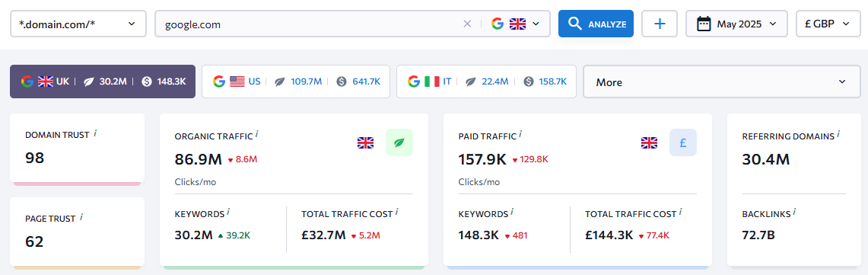This screenshot has height=275, width=868.
Task: Open the May 2025 date dropdown
Action: [x=737, y=24]
